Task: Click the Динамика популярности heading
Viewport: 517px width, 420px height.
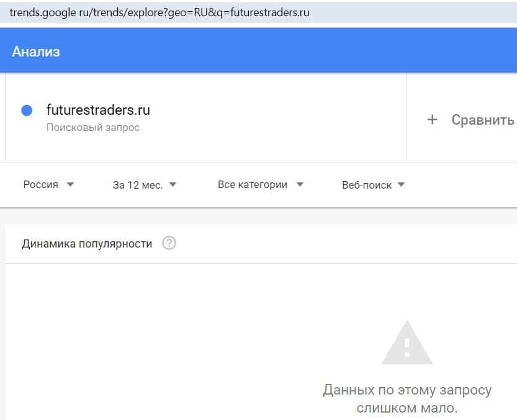Action: point(87,244)
